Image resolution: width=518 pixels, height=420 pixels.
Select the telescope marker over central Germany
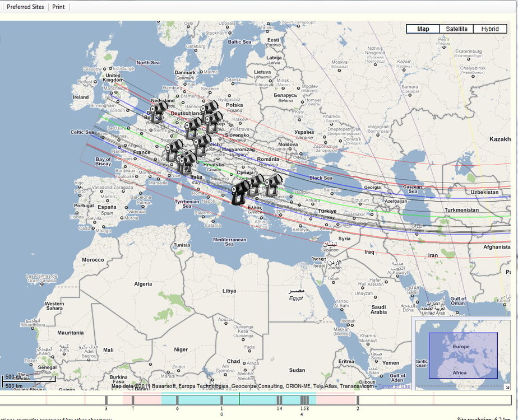pos(193,127)
